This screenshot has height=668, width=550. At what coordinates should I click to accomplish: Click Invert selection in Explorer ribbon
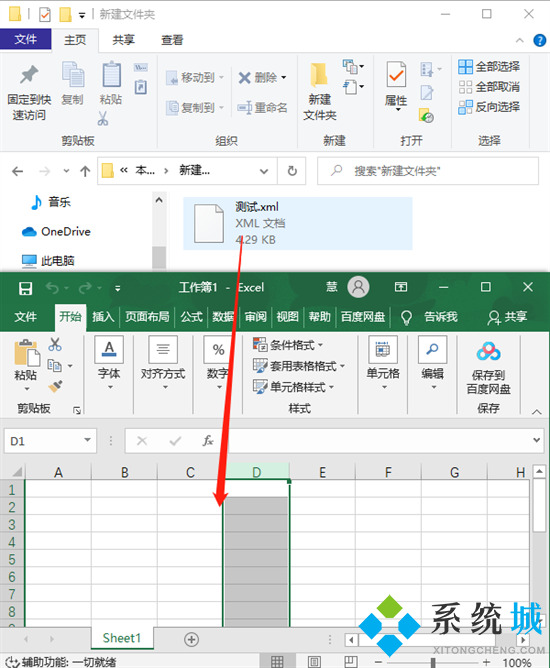pyautogui.click(x=489, y=107)
